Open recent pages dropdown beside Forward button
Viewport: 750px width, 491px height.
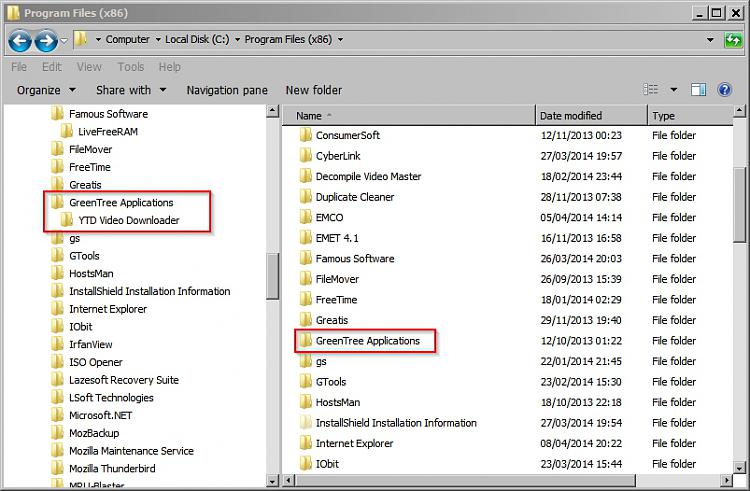click(64, 41)
